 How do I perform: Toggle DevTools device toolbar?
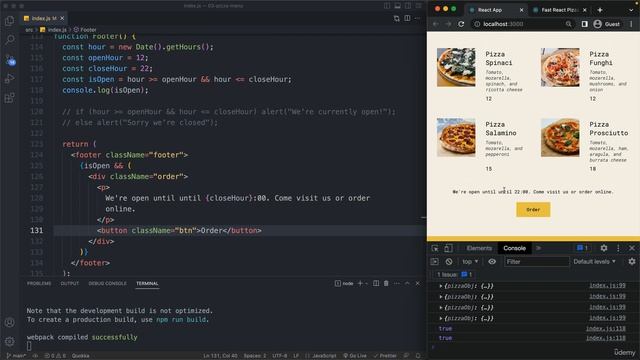click(448, 248)
